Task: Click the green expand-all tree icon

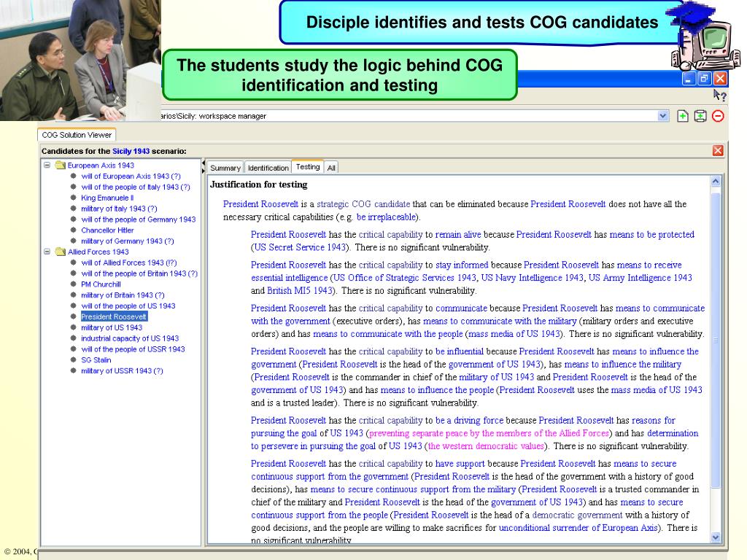Action: click(700, 116)
